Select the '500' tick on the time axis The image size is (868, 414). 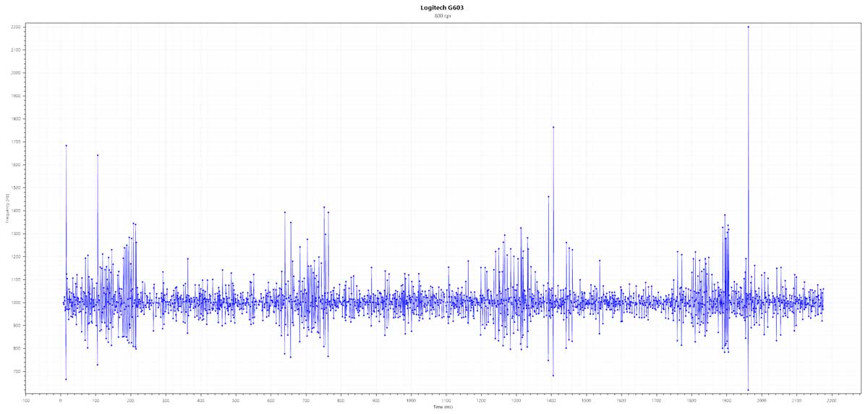(236, 400)
